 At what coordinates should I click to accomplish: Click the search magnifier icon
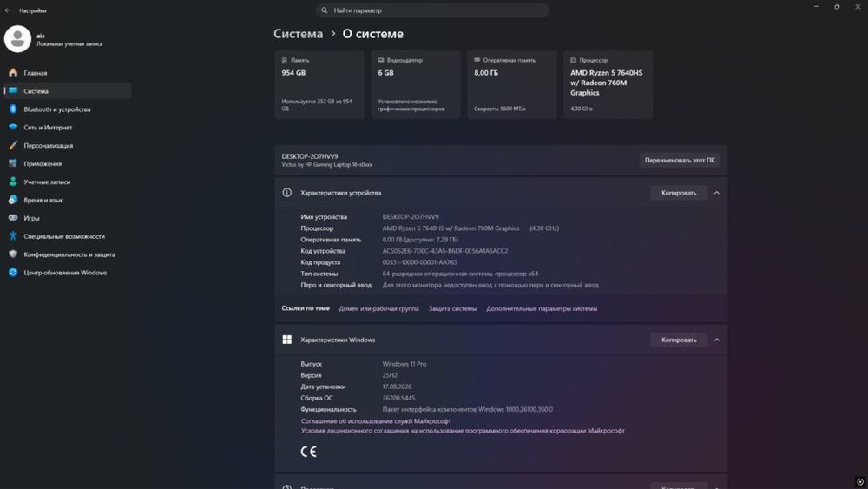[x=325, y=10]
